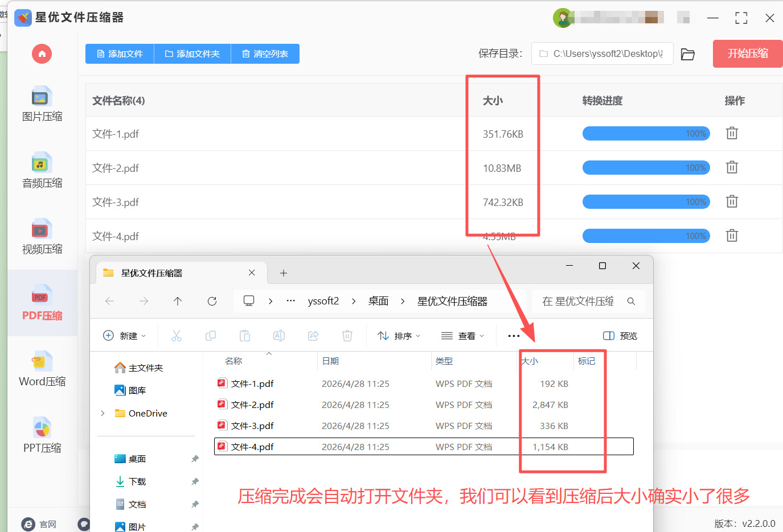Expand chevron after 桌面 breadcrumb
Screen dimensions: 783x532
click(403, 301)
